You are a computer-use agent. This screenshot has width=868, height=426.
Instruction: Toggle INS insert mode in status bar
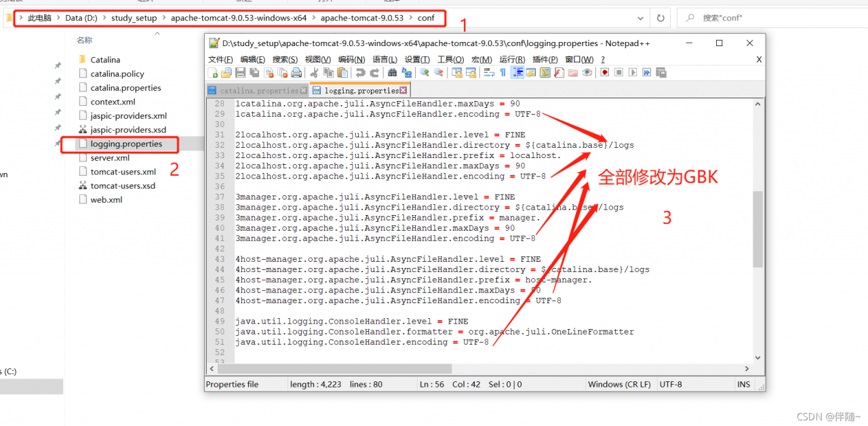pos(744,384)
